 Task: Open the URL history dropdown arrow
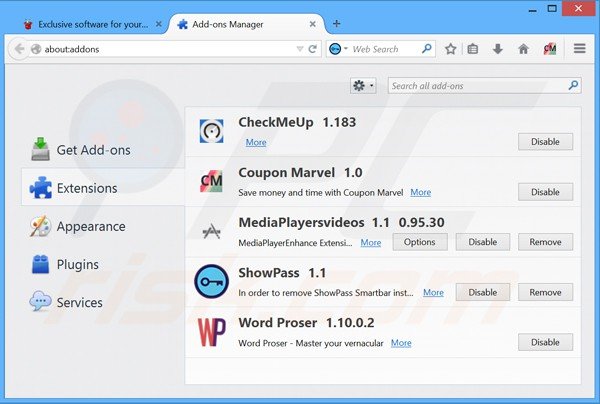(x=300, y=49)
